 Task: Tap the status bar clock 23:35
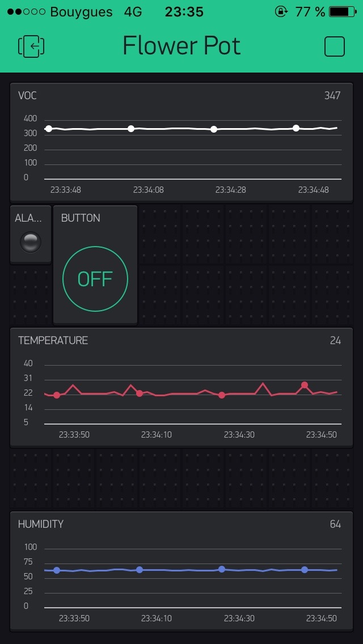click(184, 11)
